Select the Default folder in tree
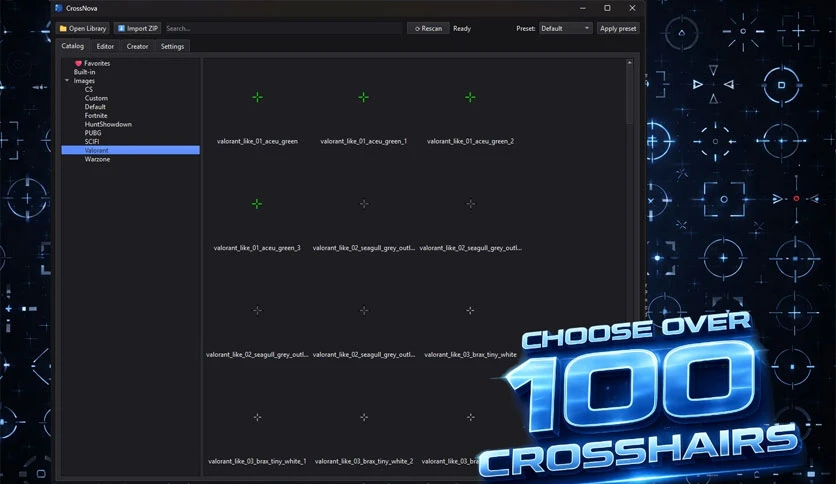836x484 pixels. 95,107
